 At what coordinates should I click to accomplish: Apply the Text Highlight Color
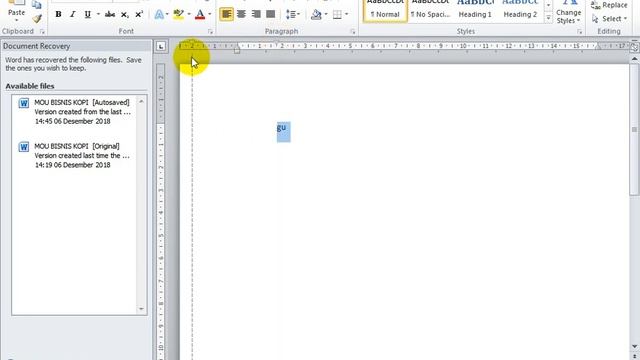coord(178,15)
